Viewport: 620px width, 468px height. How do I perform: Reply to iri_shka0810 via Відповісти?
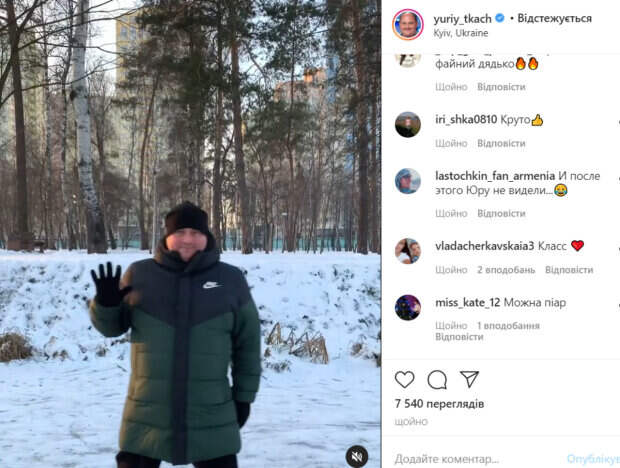[501, 143]
